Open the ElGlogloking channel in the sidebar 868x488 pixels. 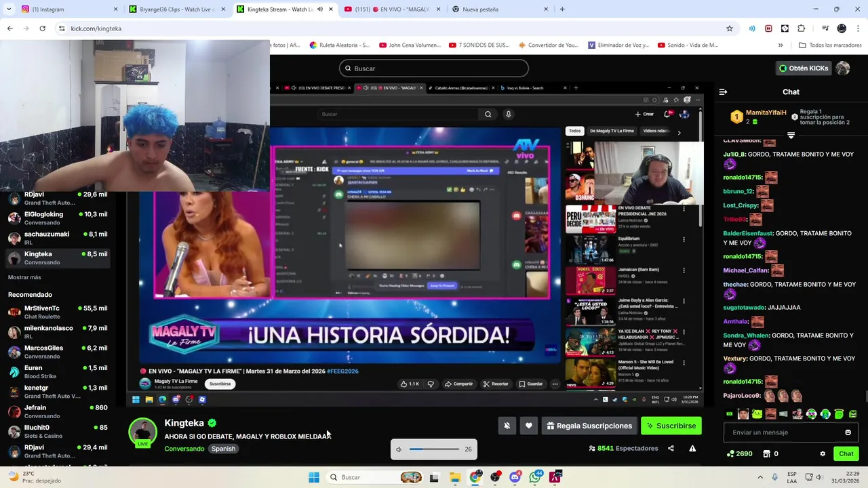(58, 218)
